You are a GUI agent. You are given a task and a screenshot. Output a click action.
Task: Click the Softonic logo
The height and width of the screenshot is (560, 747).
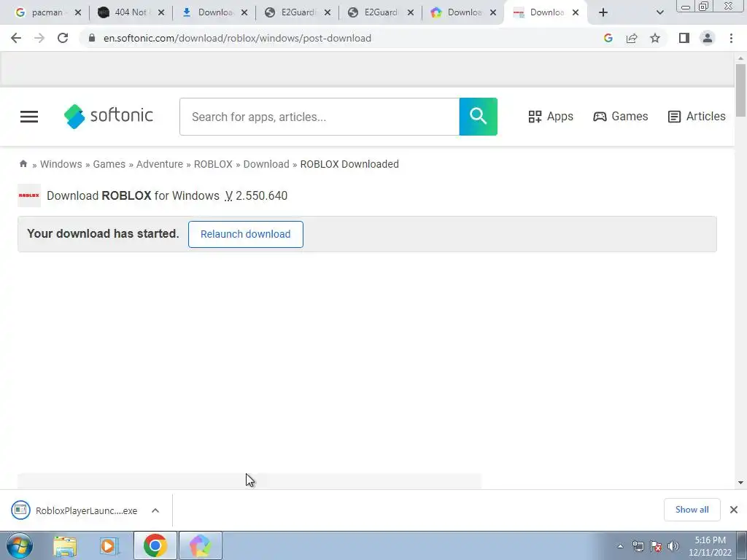[x=109, y=116]
